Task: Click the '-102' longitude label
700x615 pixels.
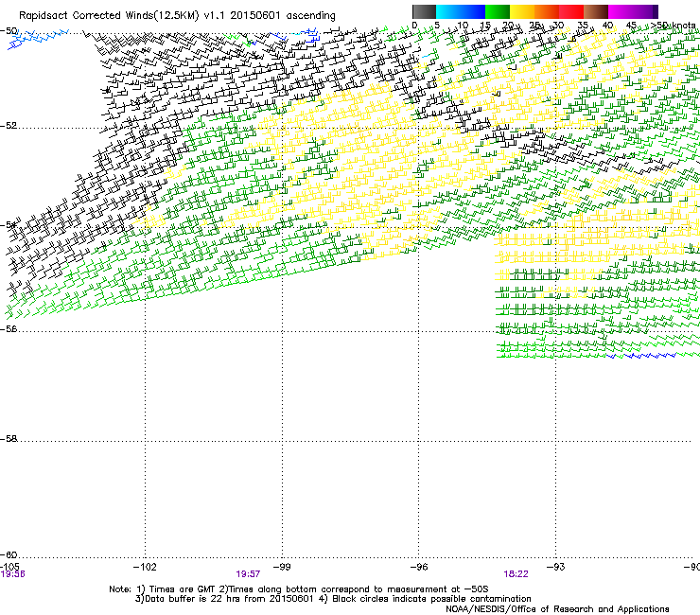Action: pos(145,567)
